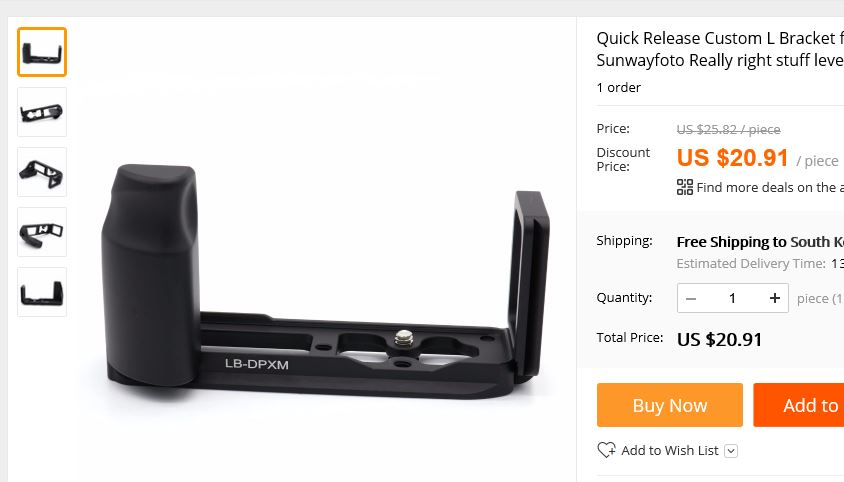Click the US $20.91 discount price

point(733,158)
